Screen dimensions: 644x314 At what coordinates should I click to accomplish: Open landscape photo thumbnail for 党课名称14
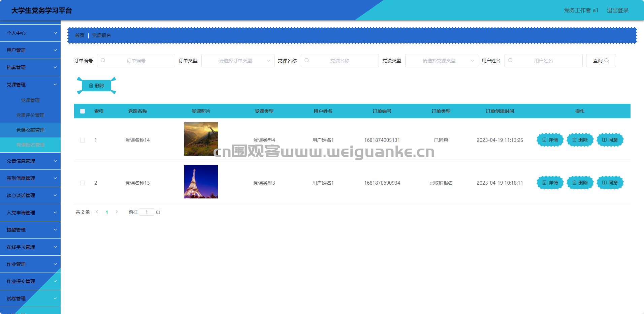point(201,139)
